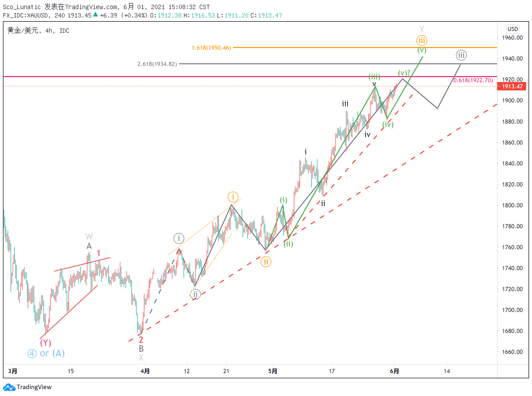Click the red 1913.47 current price label
The image size is (532, 396).
coord(512,86)
